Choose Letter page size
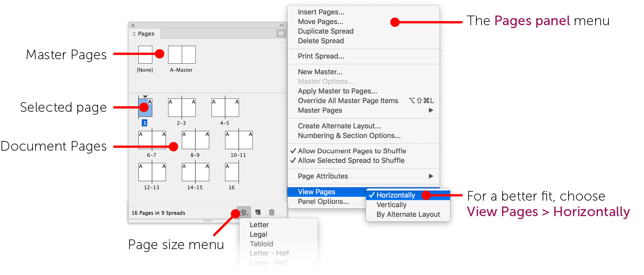This screenshot has width=644, height=275. [x=278, y=225]
